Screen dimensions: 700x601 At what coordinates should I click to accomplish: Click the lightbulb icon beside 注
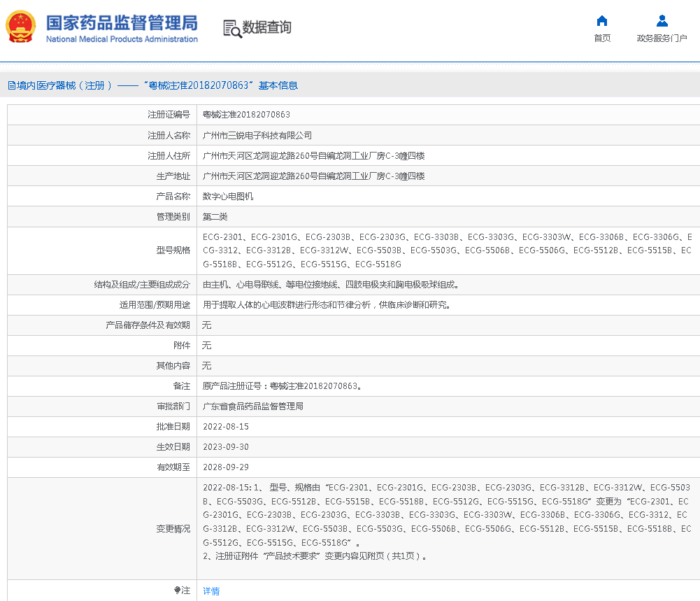tap(178, 591)
